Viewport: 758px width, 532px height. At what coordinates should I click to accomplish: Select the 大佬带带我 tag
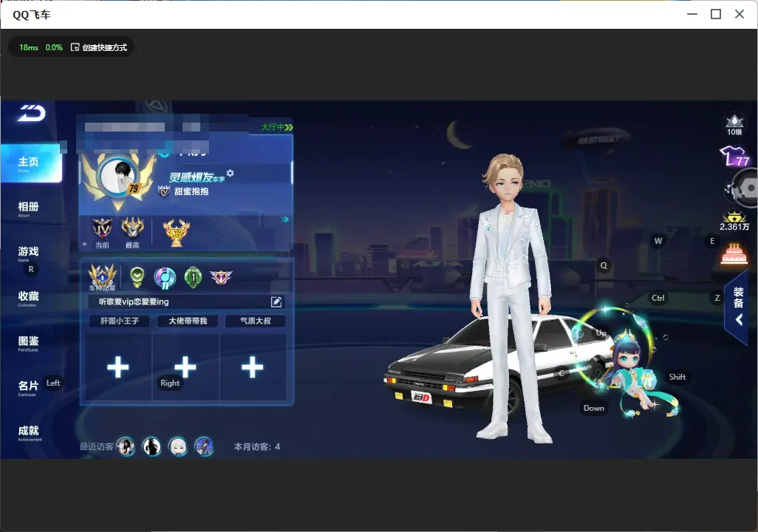188,321
